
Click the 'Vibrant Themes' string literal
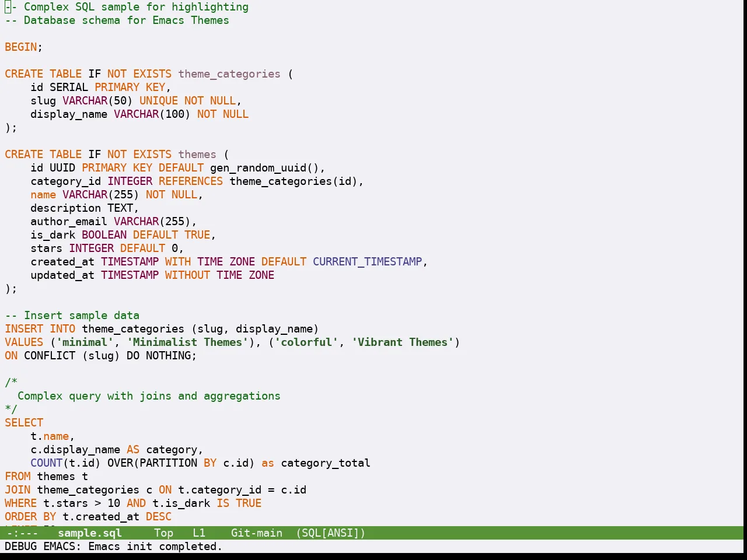(403, 342)
